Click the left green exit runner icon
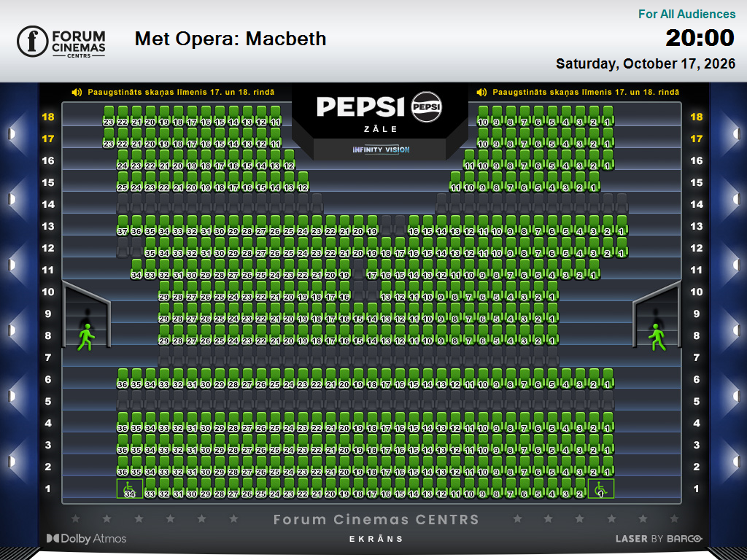 [86, 337]
